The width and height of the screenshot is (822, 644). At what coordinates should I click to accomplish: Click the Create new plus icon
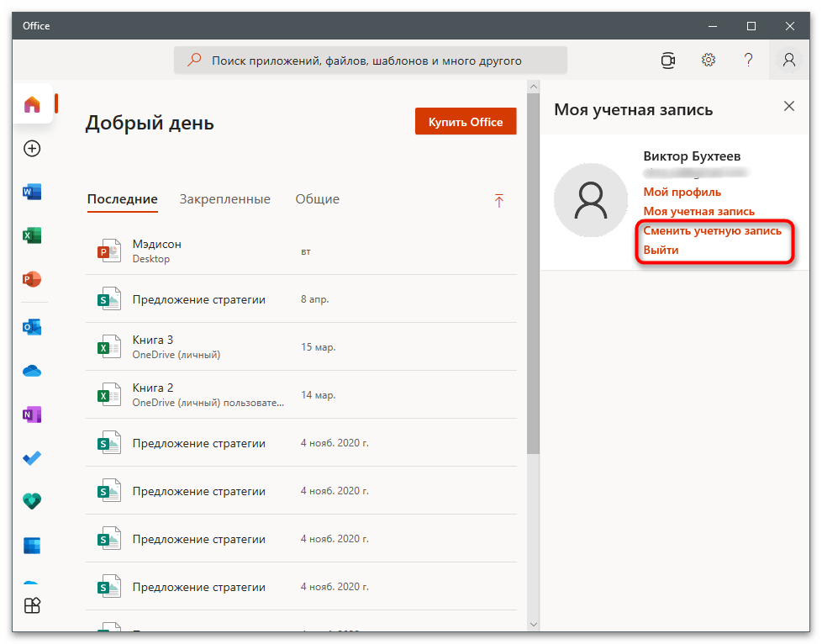(x=32, y=149)
